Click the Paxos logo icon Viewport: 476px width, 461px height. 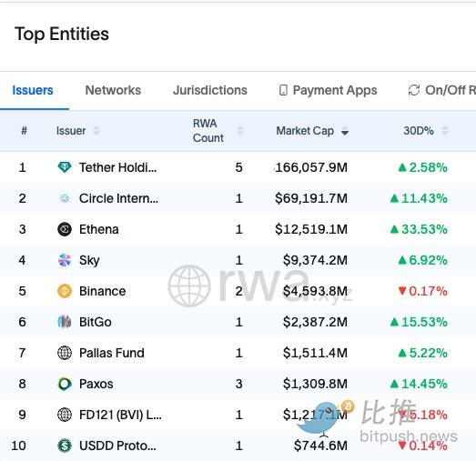coord(65,384)
